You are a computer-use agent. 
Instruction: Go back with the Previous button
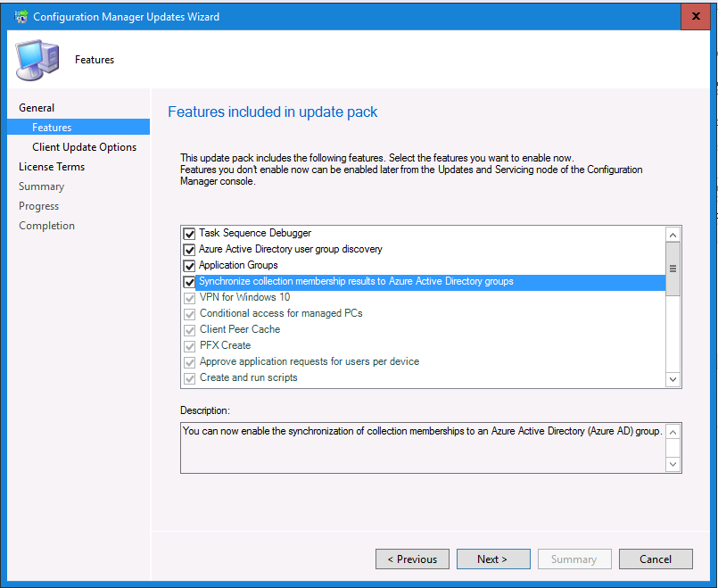coord(412,559)
